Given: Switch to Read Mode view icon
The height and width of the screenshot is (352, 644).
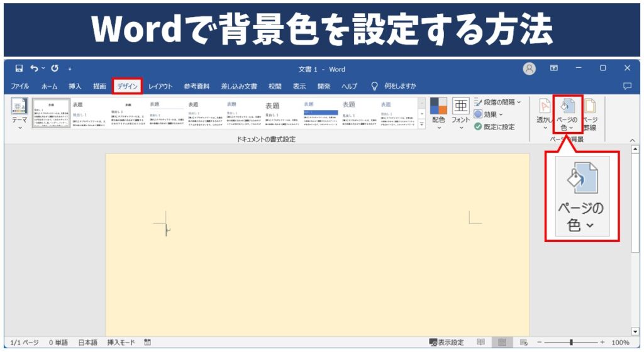Looking at the screenshot, I should pos(480,342).
